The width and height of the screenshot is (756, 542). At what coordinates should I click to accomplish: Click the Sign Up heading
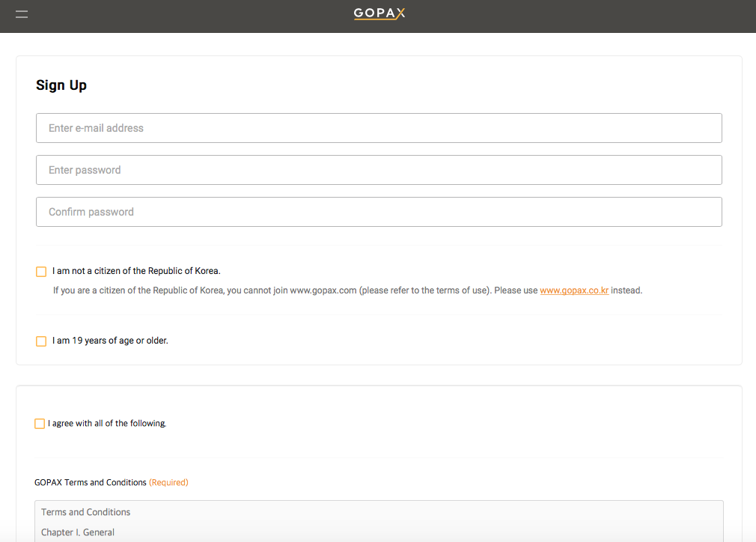(61, 85)
